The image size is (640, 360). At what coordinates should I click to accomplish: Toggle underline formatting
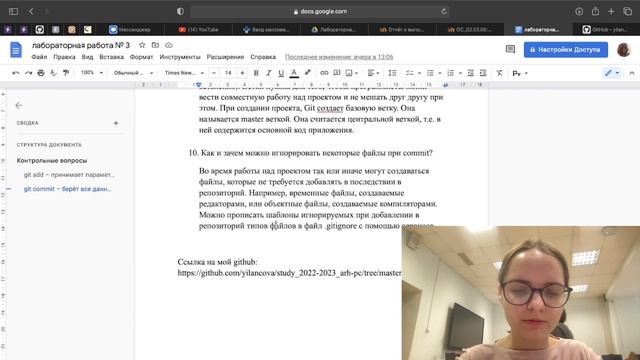pyautogui.click(x=281, y=73)
